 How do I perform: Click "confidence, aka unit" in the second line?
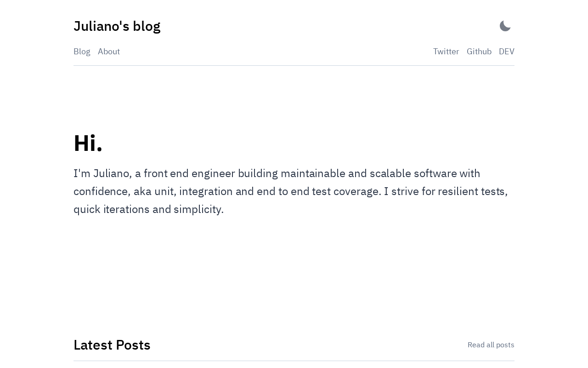(124, 191)
